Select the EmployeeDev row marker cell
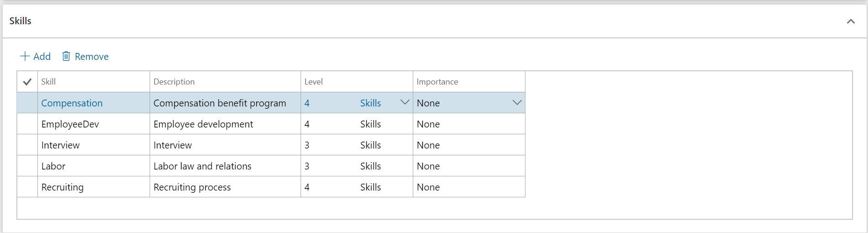Screen dimensions: 868x233 click(x=27, y=124)
